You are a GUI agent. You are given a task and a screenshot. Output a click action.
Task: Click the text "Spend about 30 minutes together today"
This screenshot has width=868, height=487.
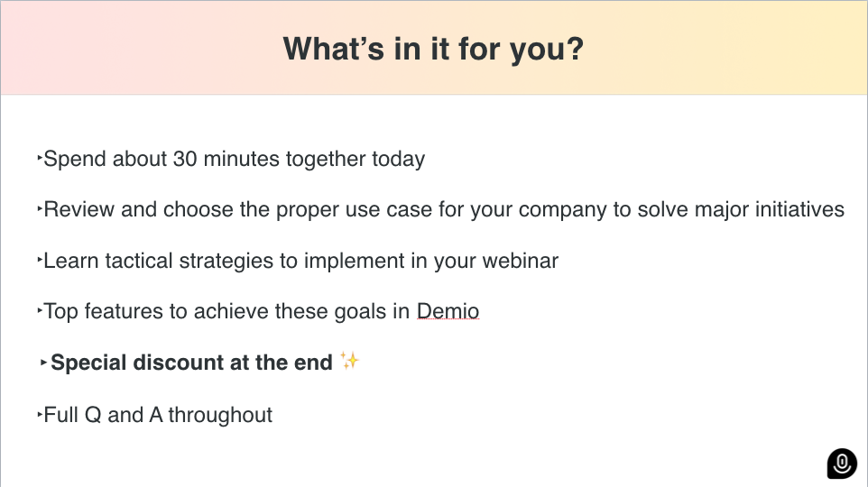[x=235, y=160]
